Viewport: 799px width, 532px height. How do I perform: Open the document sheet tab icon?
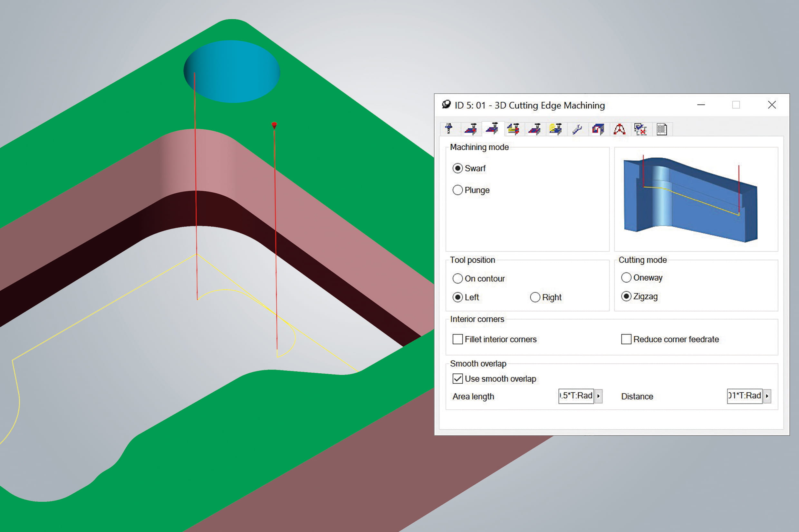coord(661,129)
